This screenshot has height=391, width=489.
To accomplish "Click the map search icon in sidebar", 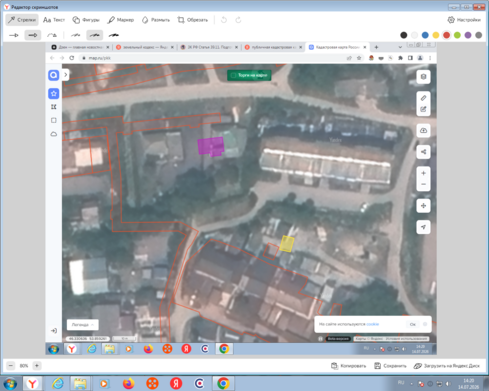I will (54, 75).
